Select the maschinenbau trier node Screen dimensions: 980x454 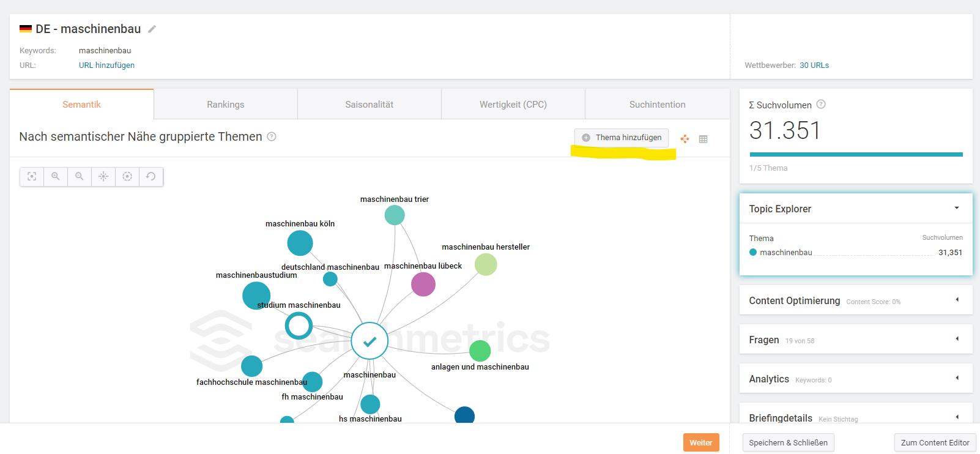tap(395, 215)
